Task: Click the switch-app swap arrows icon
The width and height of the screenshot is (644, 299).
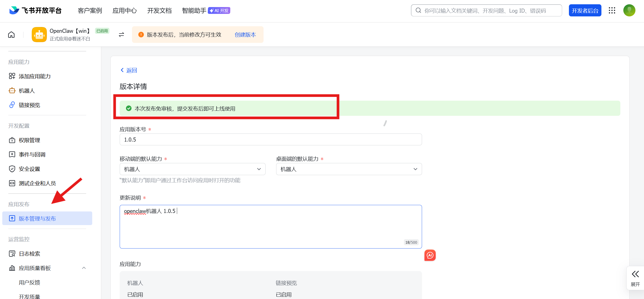Action: pos(121,35)
